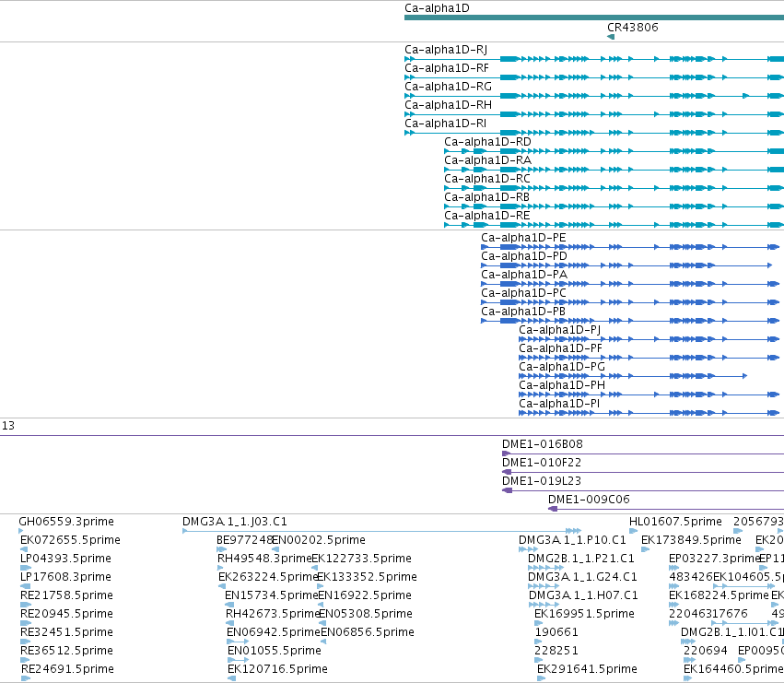
Task: Click clone DME1-019L23
Action: (x=542, y=481)
